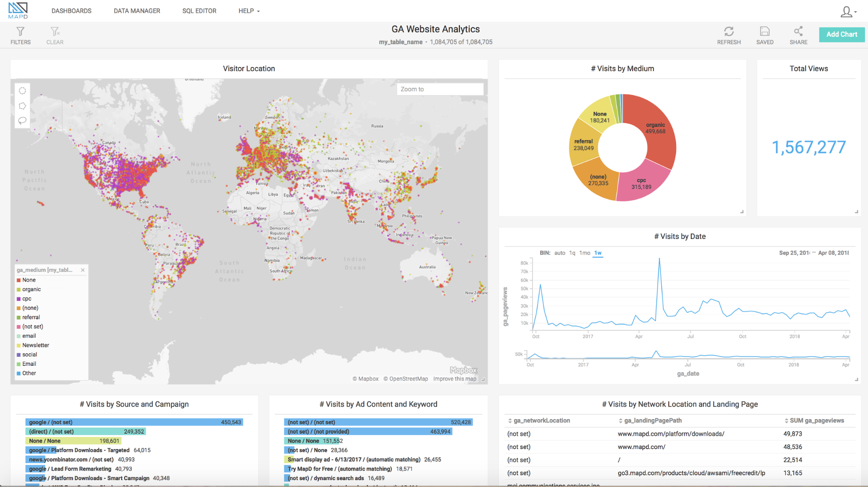Open the Share icon
Screen dimensions: 868x487
point(798,32)
